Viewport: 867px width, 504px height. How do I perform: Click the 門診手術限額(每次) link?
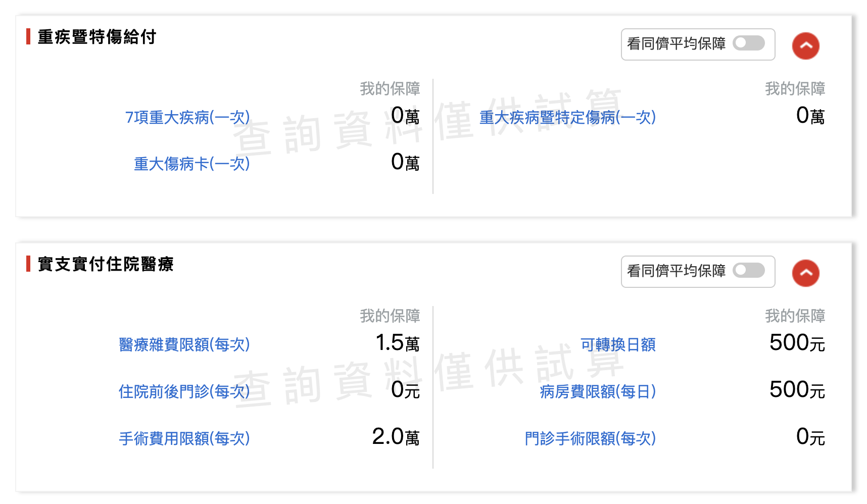tap(590, 438)
